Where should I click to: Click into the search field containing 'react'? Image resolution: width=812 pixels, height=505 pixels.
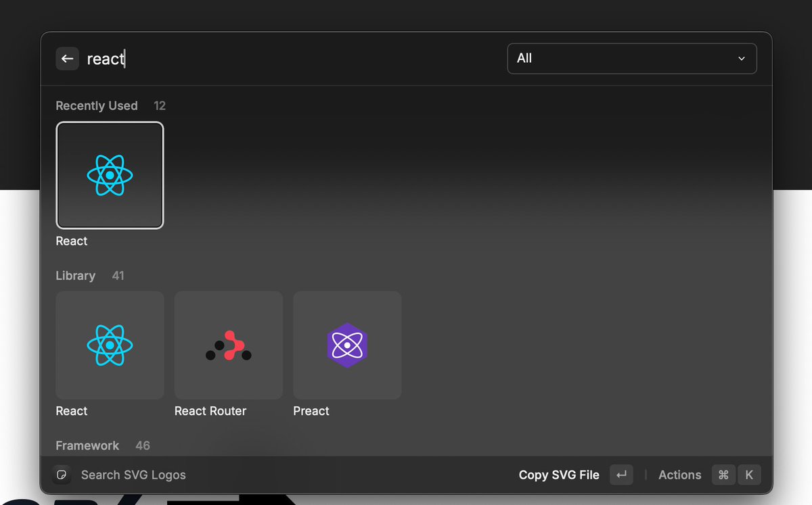point(291,59)
